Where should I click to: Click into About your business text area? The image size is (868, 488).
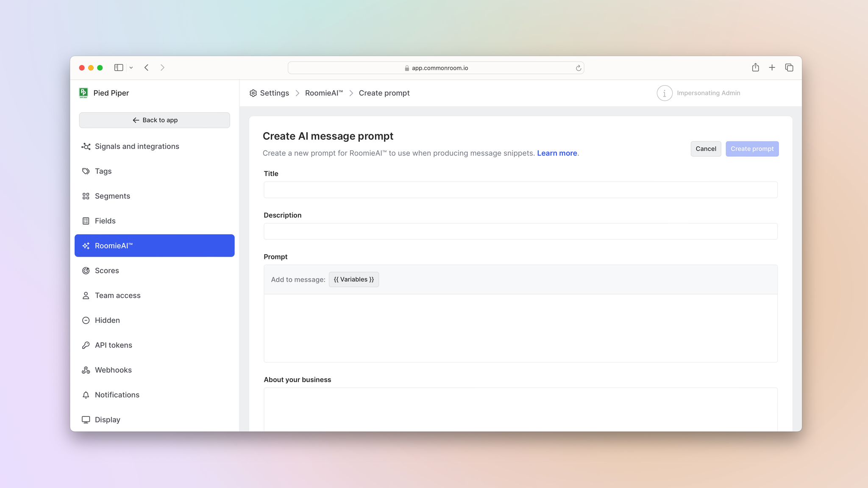(x=520, y=409)
